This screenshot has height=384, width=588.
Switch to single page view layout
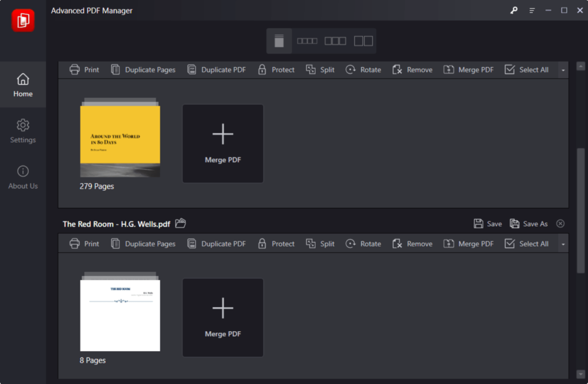[279, 41]
